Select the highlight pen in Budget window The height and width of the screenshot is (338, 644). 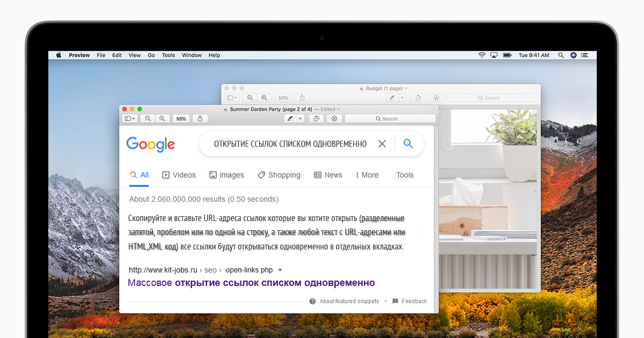(x=392, y=98)
